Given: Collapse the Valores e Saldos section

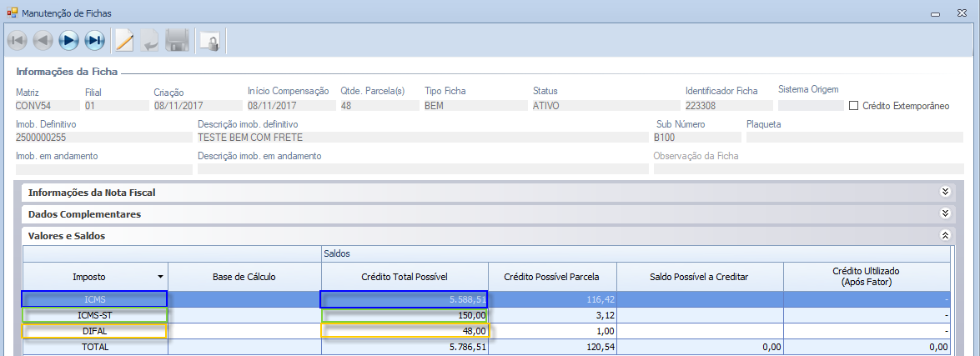Looking at the screenshot, I should 945,236.
